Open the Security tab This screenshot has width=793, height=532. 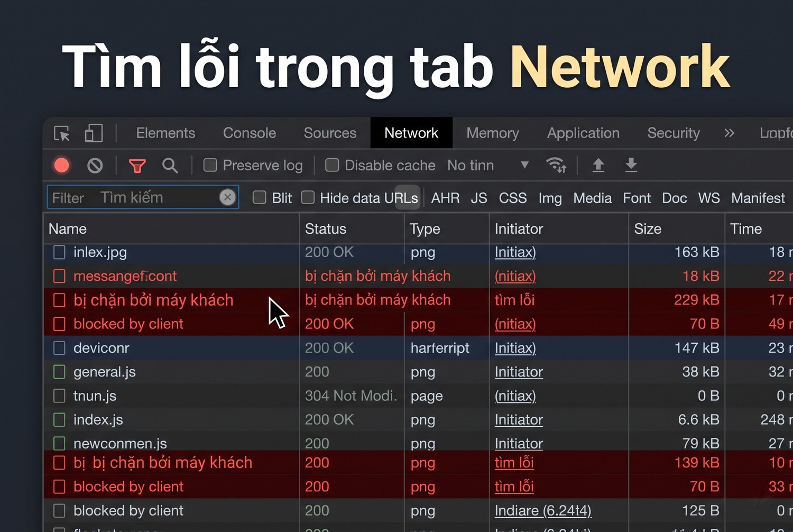[x=674, y=133]
